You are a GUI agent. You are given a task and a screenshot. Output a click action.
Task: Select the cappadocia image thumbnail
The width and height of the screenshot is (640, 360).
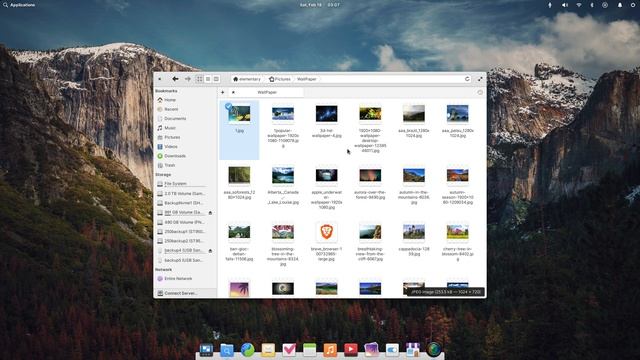pyautogui.click(x=414, y=232)
